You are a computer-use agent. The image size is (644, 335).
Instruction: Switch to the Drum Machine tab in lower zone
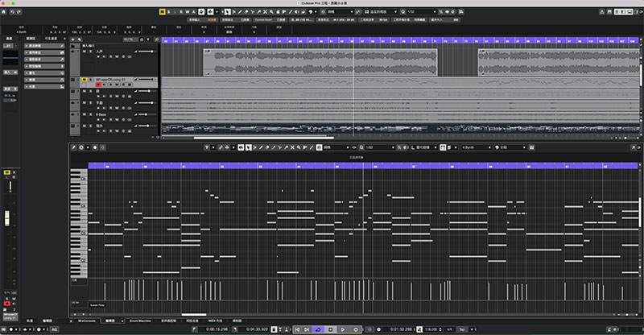[x=140, y=321]
